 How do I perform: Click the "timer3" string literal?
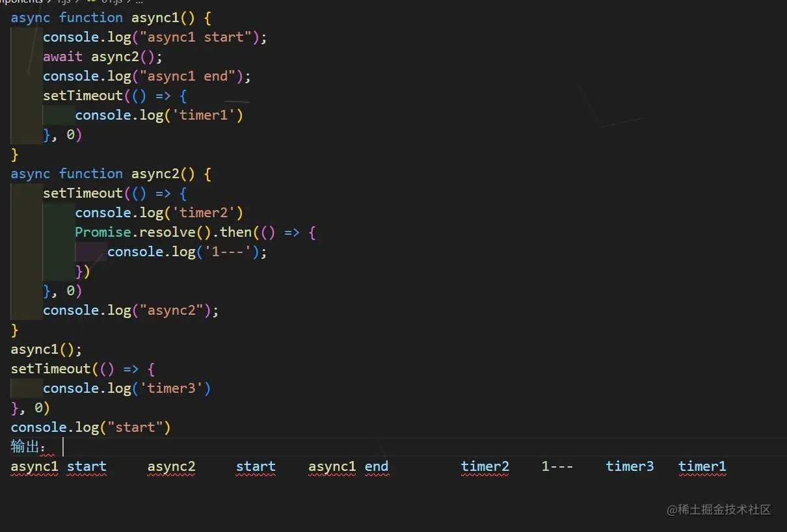(x=174, y=388)
